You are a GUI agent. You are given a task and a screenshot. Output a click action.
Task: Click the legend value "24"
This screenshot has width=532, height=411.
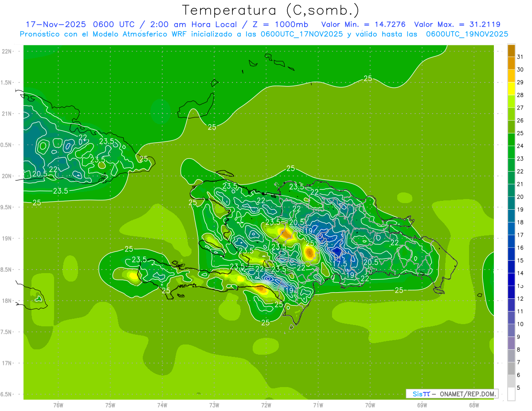(520, 146)
